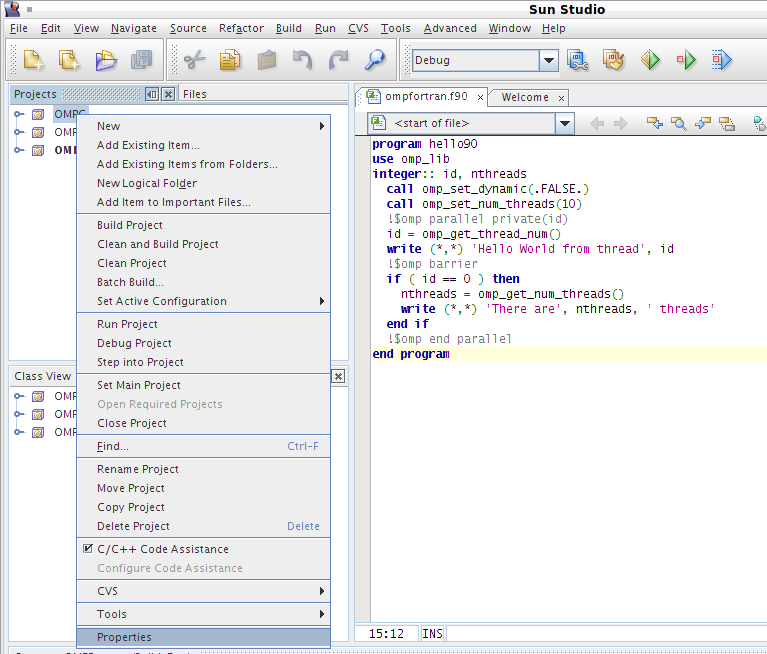
Task: Switch to the Welcome tab
Action: [x=525, y=97]
